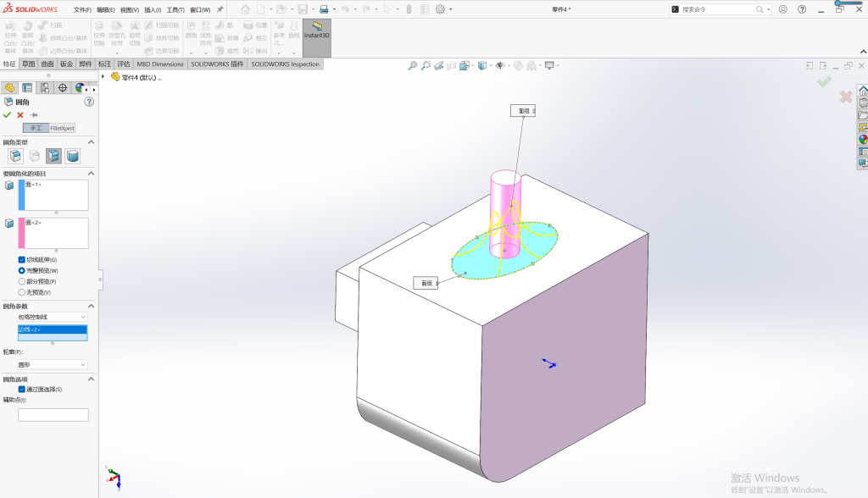This screenshot has height=498, width=868.
Task: Switch to the MBD Dimensions tab
Action: tap(160, 64)
